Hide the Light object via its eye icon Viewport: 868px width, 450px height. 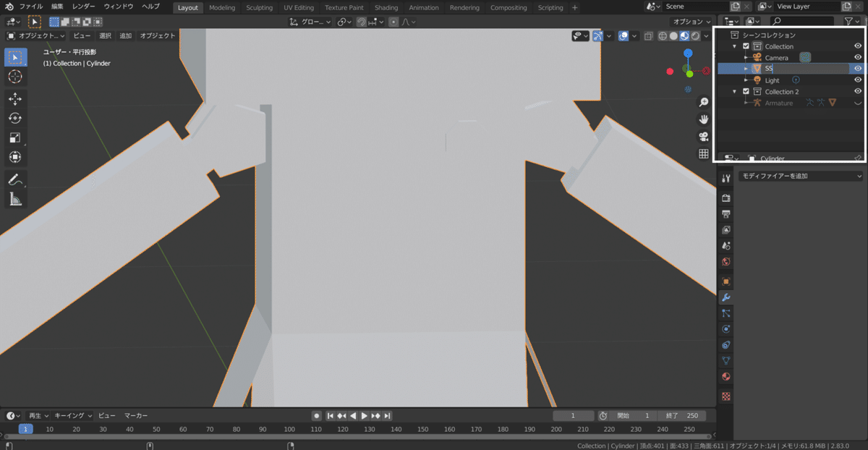pyautogui.click(x=858, y=80)
